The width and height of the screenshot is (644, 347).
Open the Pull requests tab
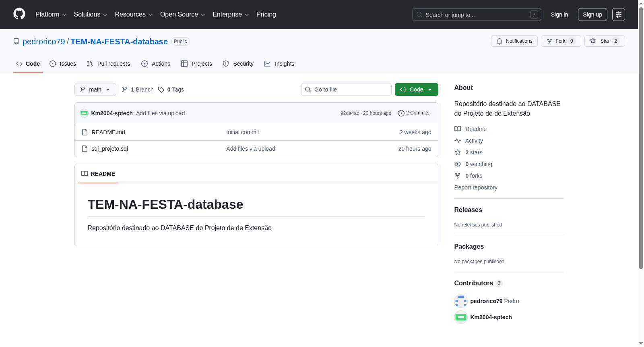pyautogui.click(x=108, y=64)
